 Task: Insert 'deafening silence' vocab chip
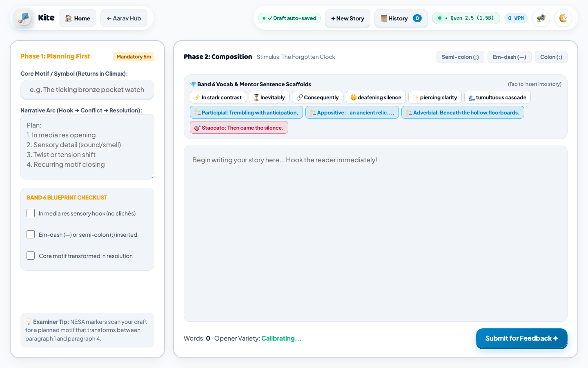pos(376,97)
